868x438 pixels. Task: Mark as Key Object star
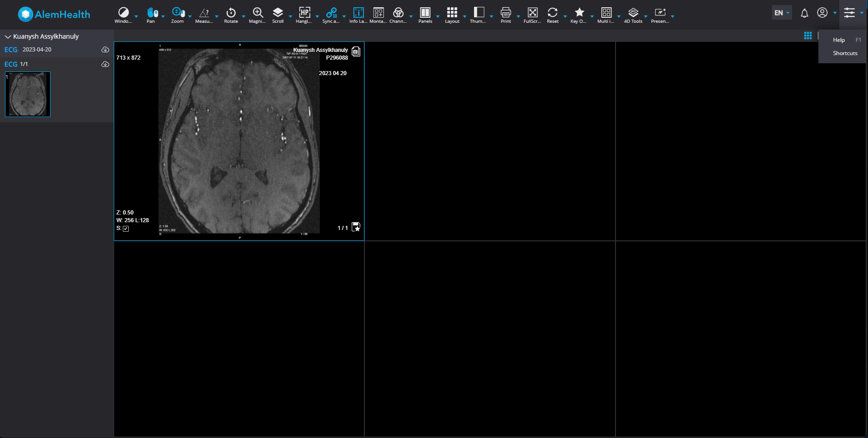tap(579, 15)
